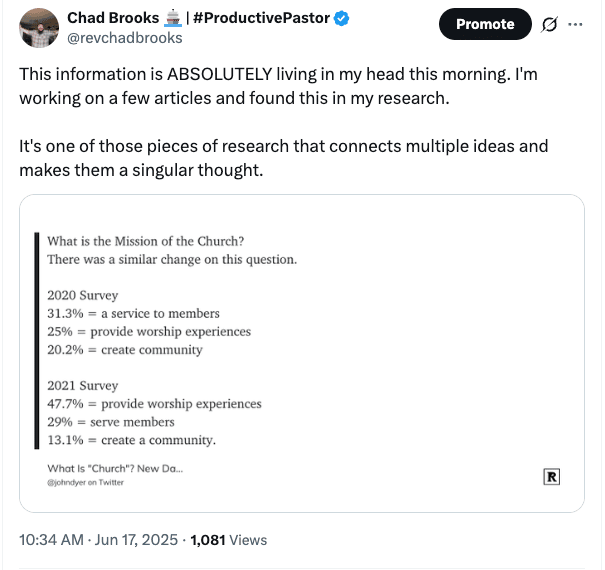The width and height of the screenshot is (605, 570).
Task: Click the Chad Brooks display name
Action: coord(113,18)
